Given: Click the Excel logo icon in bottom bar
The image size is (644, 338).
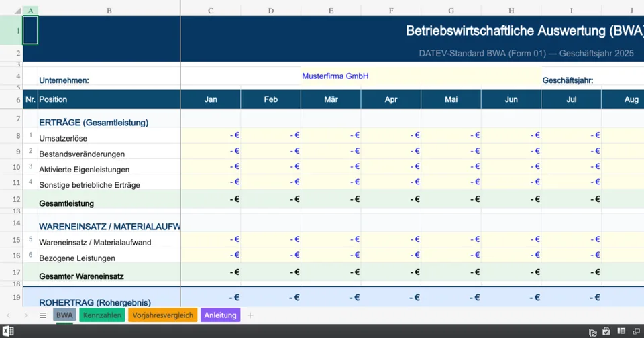Looking at the screenshot, I should click(8, 331).
